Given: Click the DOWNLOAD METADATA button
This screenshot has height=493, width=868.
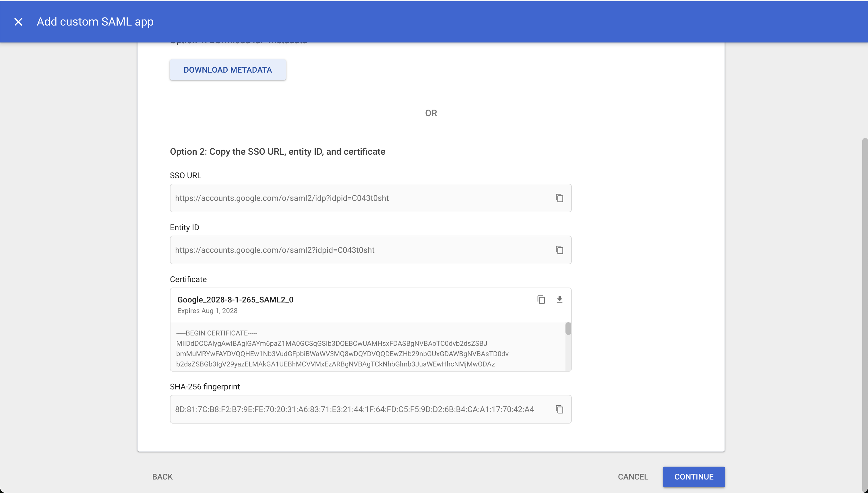Looking at the screenshot, I should pos(228,70).
